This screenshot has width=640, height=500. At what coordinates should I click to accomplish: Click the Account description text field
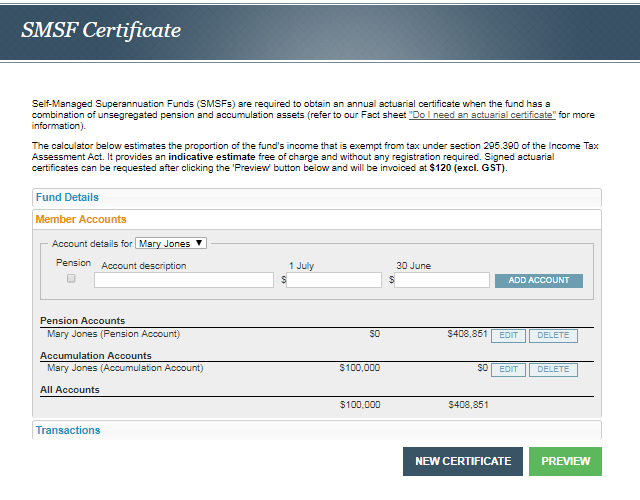[x=184, y=281]
